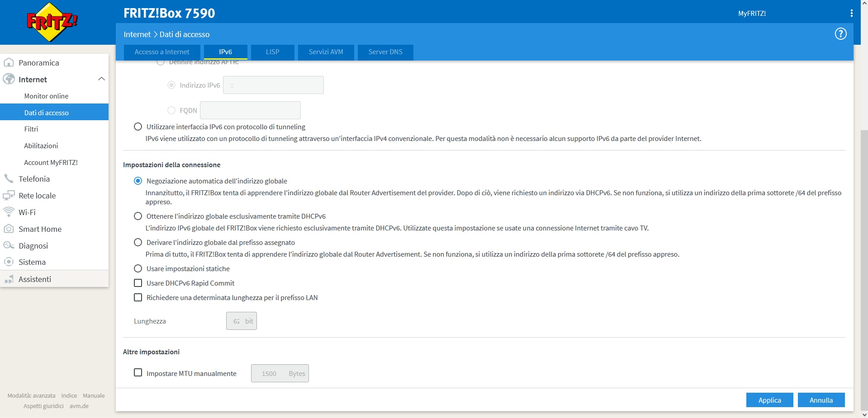Open the Manuale link
868x418 pixels.
(94, 395)
